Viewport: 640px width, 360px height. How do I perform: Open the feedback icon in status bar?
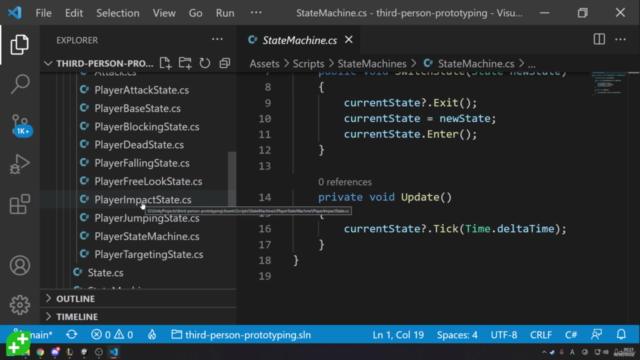596,335
